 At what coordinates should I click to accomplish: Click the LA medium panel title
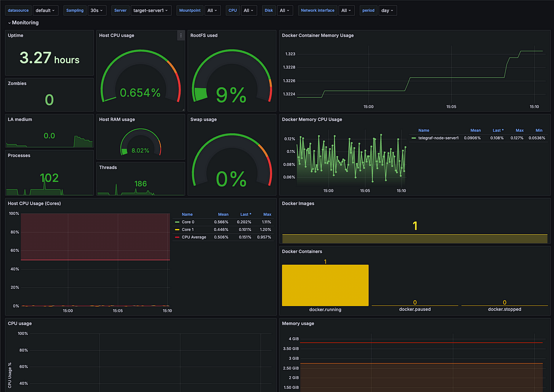[x=20, y=119]
